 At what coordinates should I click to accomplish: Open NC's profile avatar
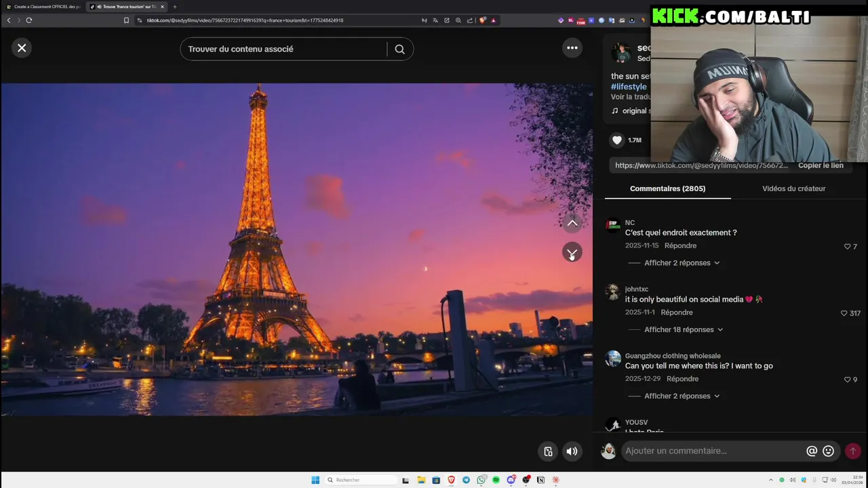coord(613,226)
